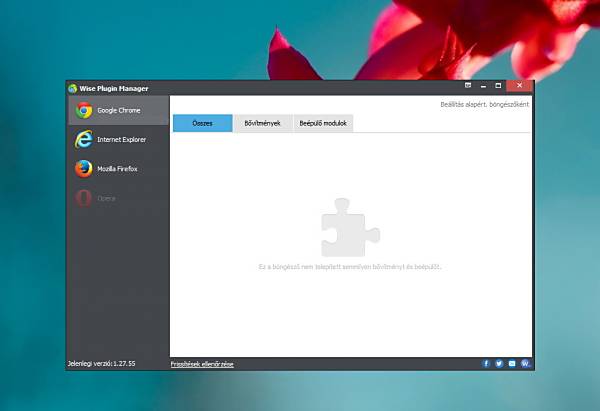The width and height of the screenshot is (600, 411).
Task: Click the Jelenlegi verzió: 1.27.55 text
Action: point(101,364)
